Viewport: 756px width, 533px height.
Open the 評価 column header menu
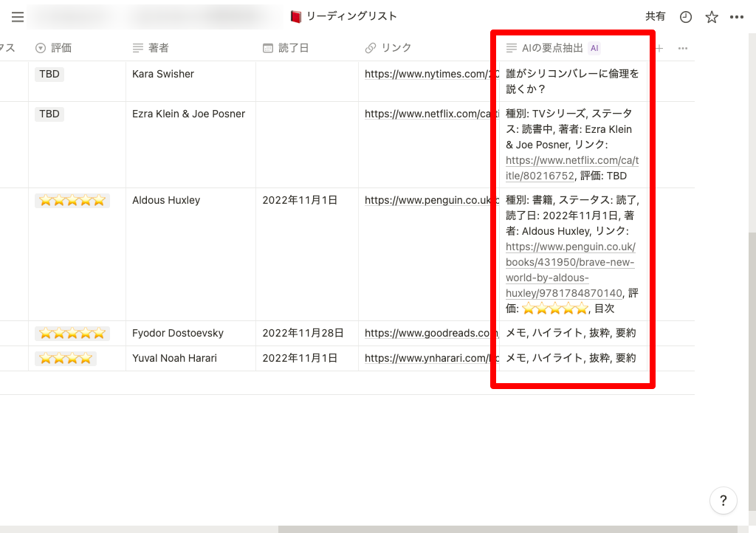click(61, 48)
